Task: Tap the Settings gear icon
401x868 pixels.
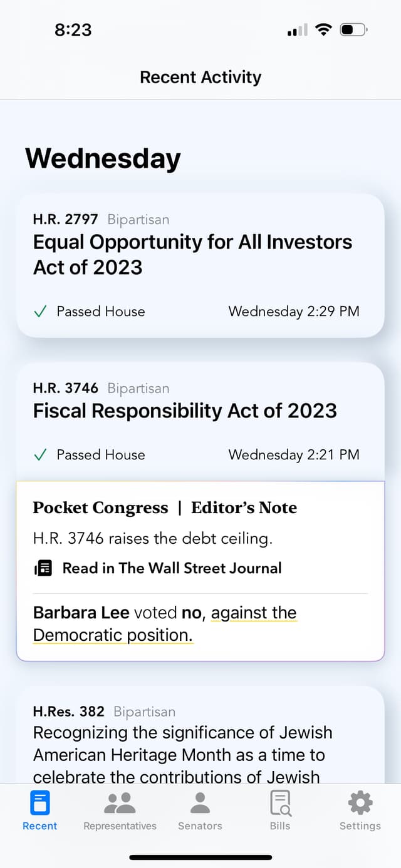Action: coord(360,800)
